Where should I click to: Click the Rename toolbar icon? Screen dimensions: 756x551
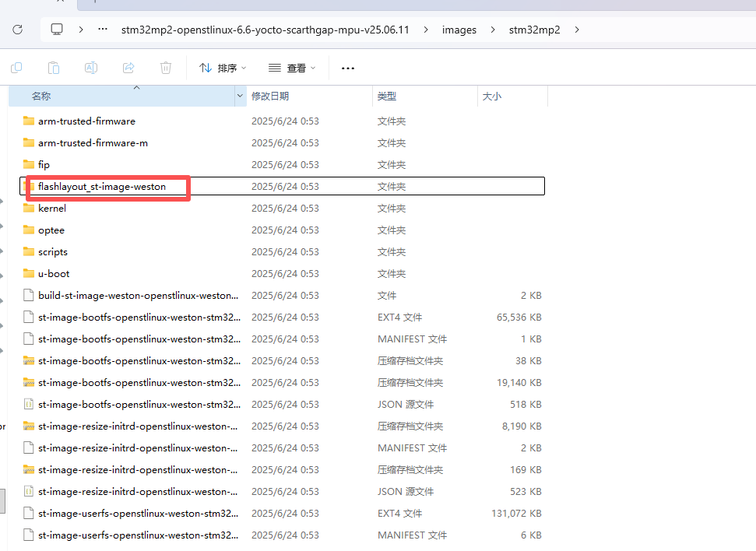[91, 68]
